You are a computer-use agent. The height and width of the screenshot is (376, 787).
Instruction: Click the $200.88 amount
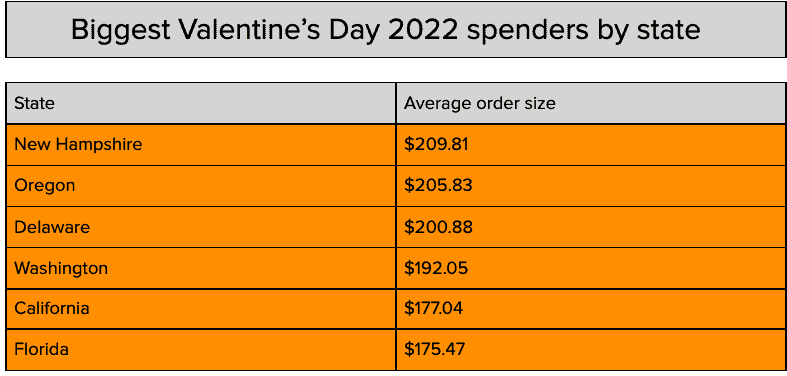(438, 227)
